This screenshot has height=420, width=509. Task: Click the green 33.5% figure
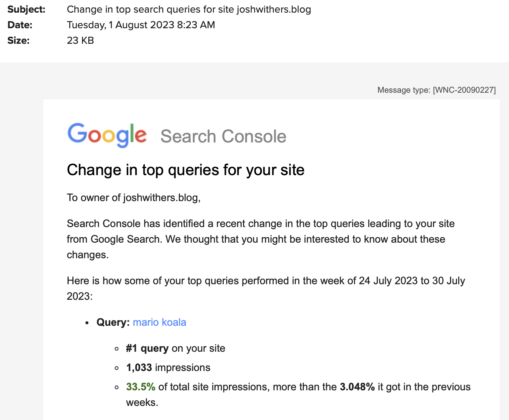tap(141, 387)
